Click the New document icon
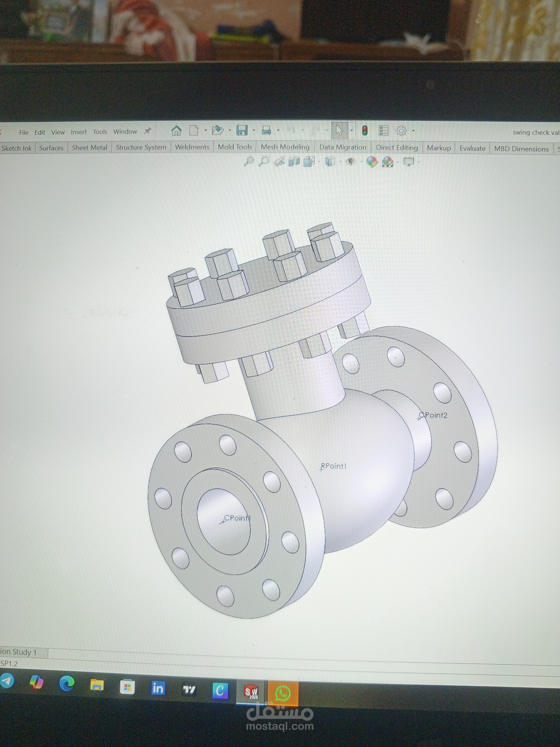The image size is (560, 747). click(x=194, y=130)
